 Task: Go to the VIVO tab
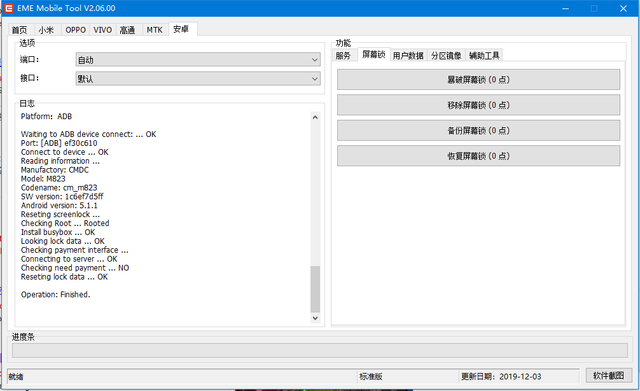pyautogui.click(x=102, y=30)
